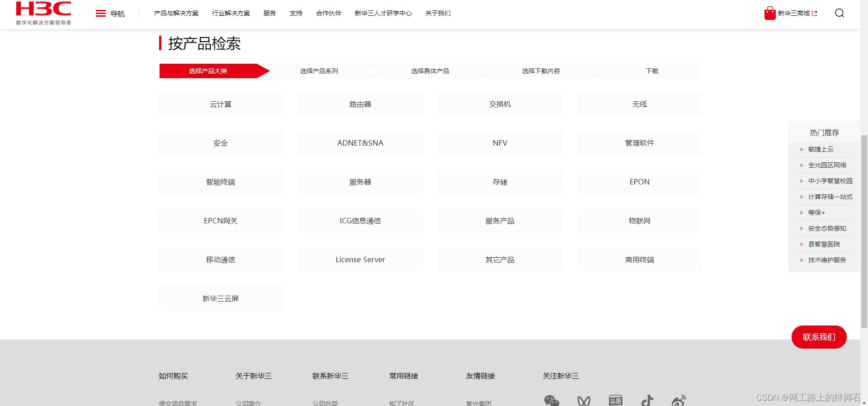Screen dimensions: 868x406
Task: Choose the 移动通信 category
Action: tap(221, 260)
